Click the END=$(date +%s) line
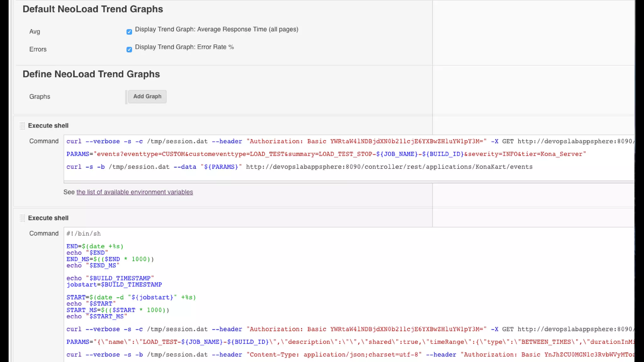Image resolution: width=644 pixels, height=362 pixels. pyautogui.click(x=95, y=246)
